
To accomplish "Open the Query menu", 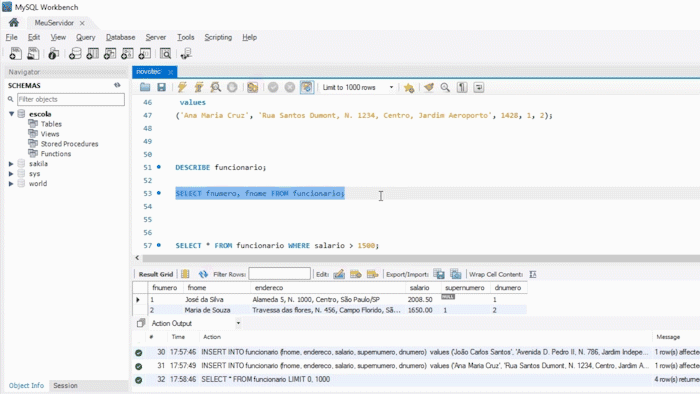I will 85,37.
